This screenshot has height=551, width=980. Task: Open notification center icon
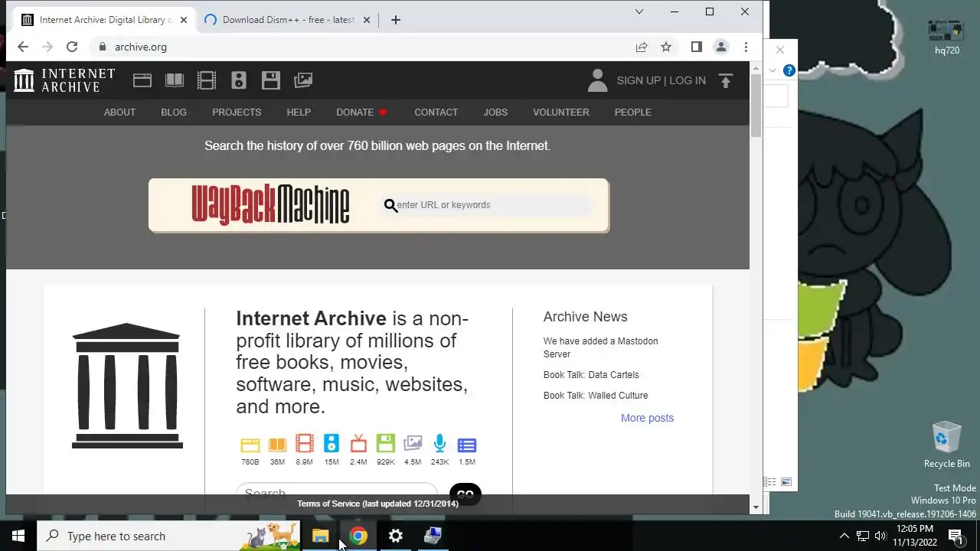pyautogui.click(x=955, y=536)
